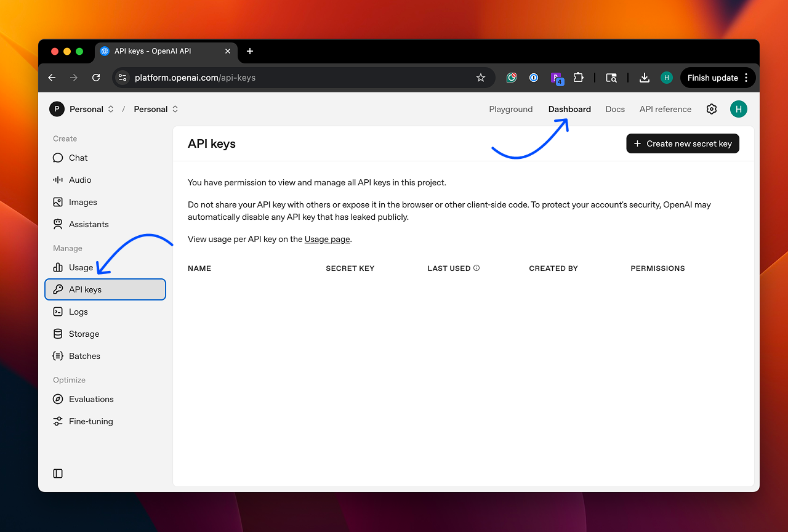
Task: Open the browser downloads icon
Action: pos(645,78)
